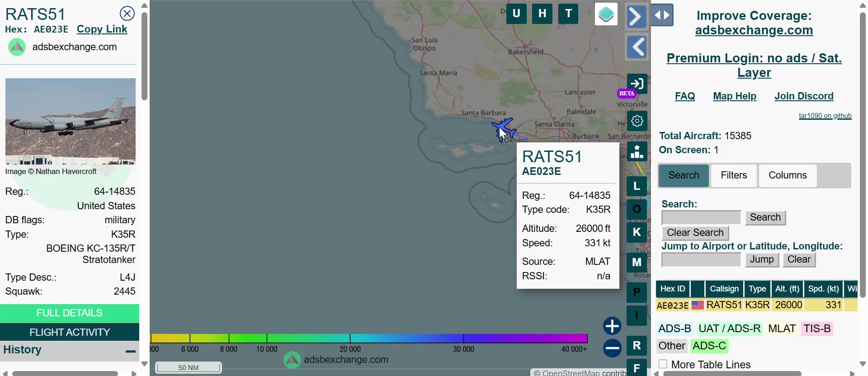868x376 pixels.
Task: Toggle Other source legend
Action: click(x=672, y=346)
